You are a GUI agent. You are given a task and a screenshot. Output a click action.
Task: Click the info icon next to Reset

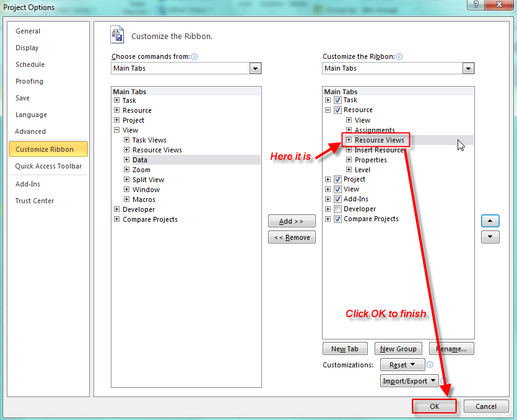pos(430,365)
